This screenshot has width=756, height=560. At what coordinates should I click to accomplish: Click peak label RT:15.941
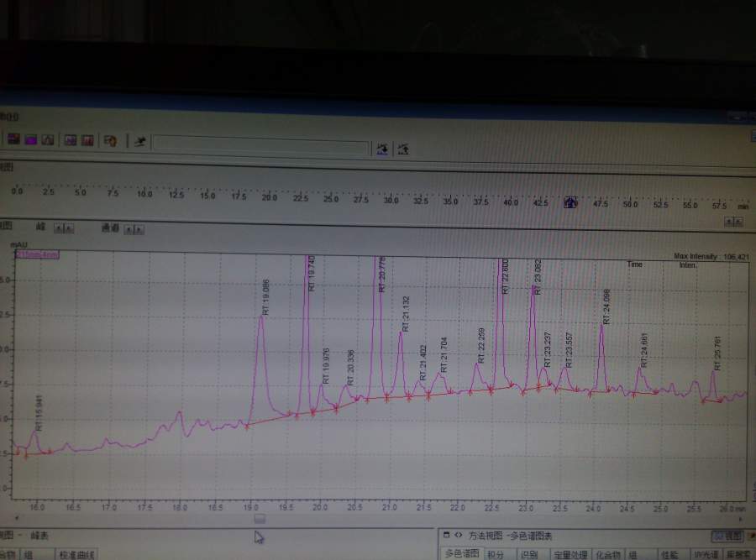point(39,413)
